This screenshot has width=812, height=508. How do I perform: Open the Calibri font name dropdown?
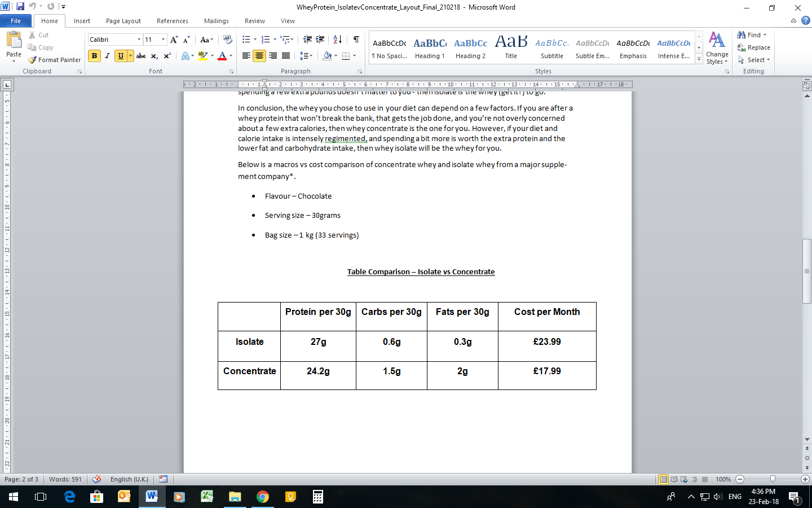(139, 40)
